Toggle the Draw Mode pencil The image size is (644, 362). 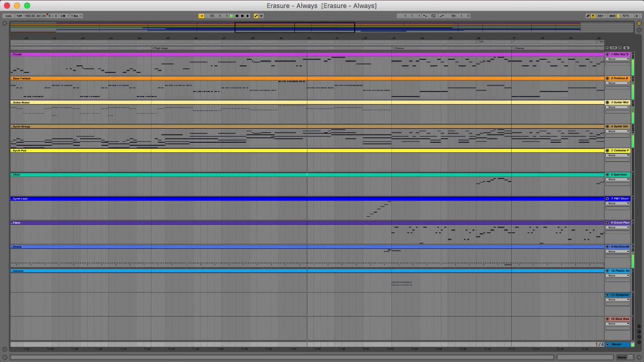point(588,16)
